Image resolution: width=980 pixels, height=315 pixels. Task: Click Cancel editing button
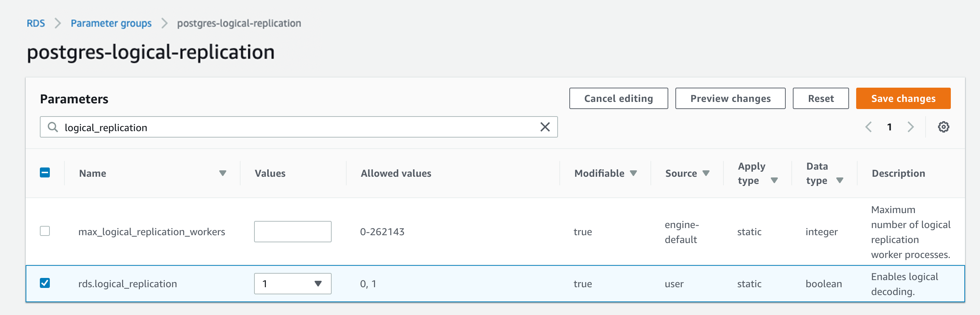pyautogui.click(x=618, y=98)
